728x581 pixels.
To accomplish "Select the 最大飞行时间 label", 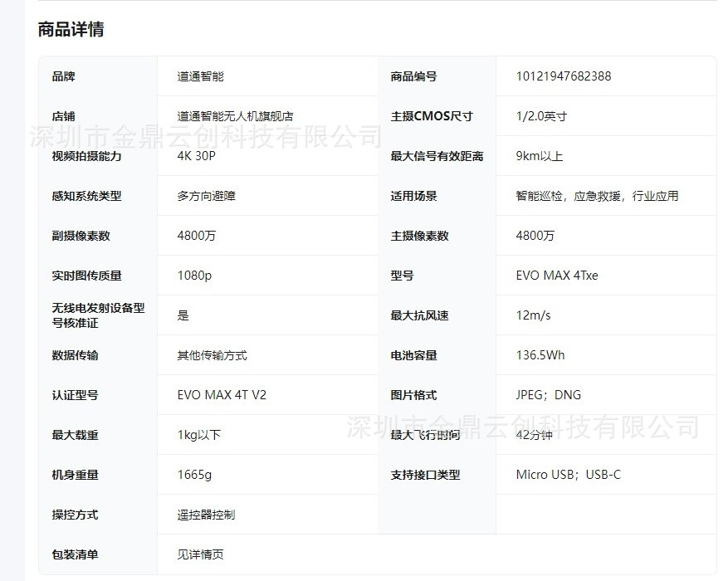I will [x=425, y=435].
